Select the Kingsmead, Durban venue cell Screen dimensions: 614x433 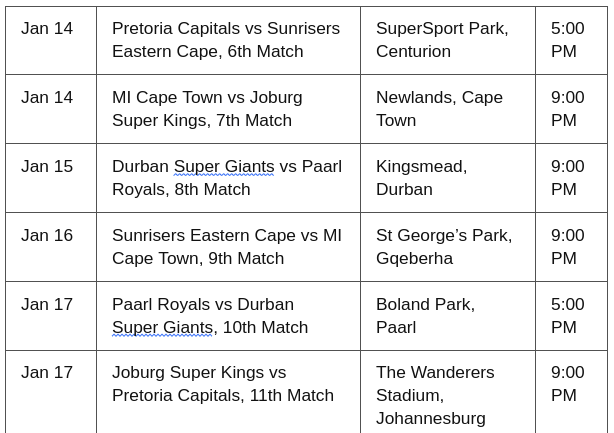pos(448,178)
